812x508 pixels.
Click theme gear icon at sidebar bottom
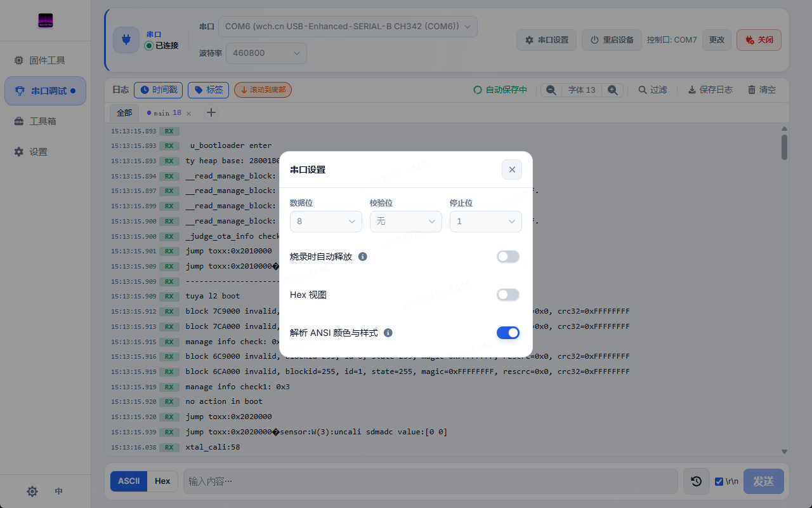(32, 491)
